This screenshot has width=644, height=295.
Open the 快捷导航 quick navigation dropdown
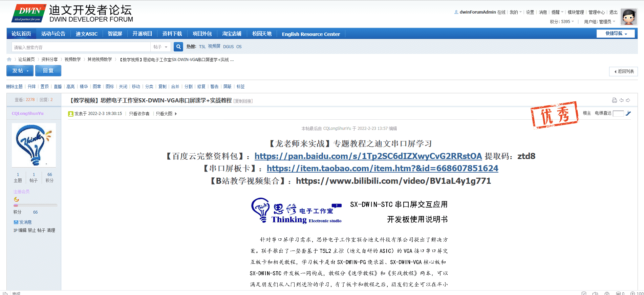616,34
